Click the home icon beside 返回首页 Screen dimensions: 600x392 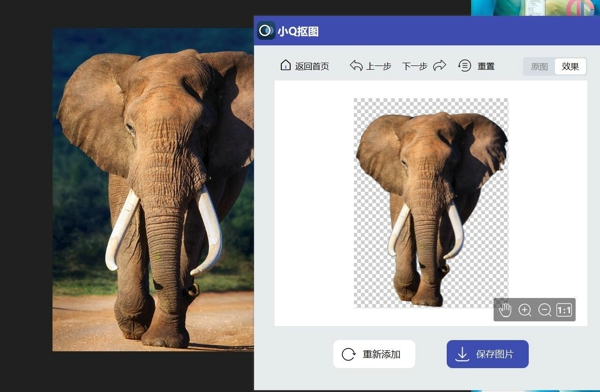(285, 65)
